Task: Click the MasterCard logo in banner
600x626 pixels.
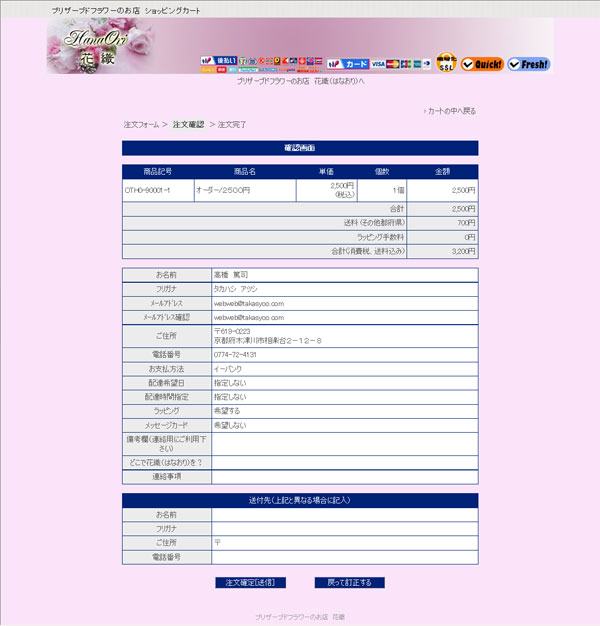Action: click(392, 64)
